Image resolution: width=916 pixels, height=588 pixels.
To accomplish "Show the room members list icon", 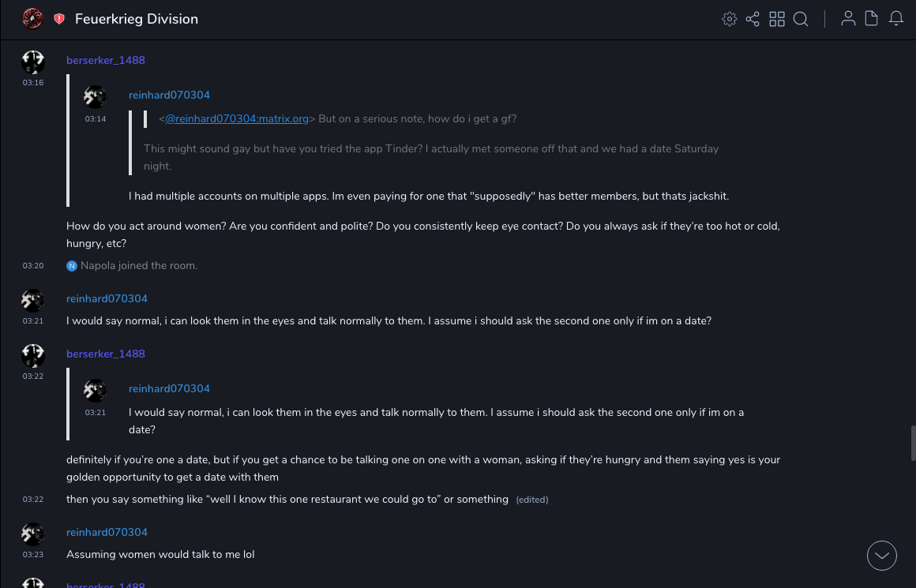I will [x=848, y=19].
